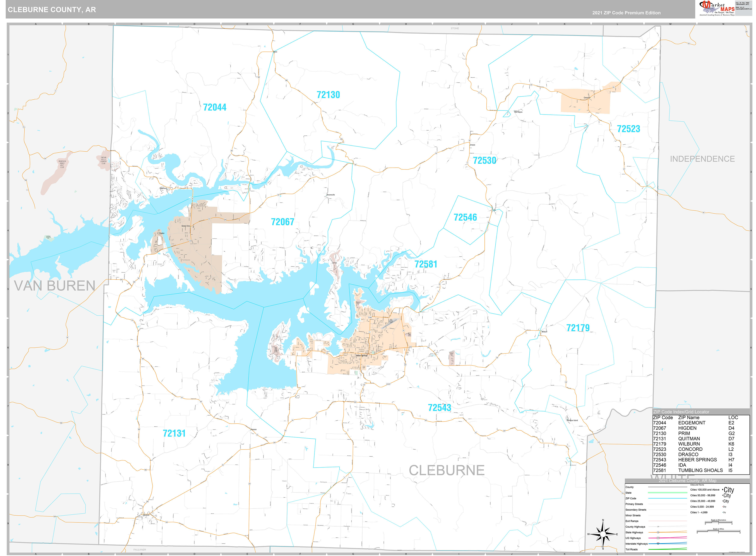Image resolution: width=756 pixels, height=556 pixels.
Task: Click the Interstate Highways shield in legend
Action: (658, 544)
